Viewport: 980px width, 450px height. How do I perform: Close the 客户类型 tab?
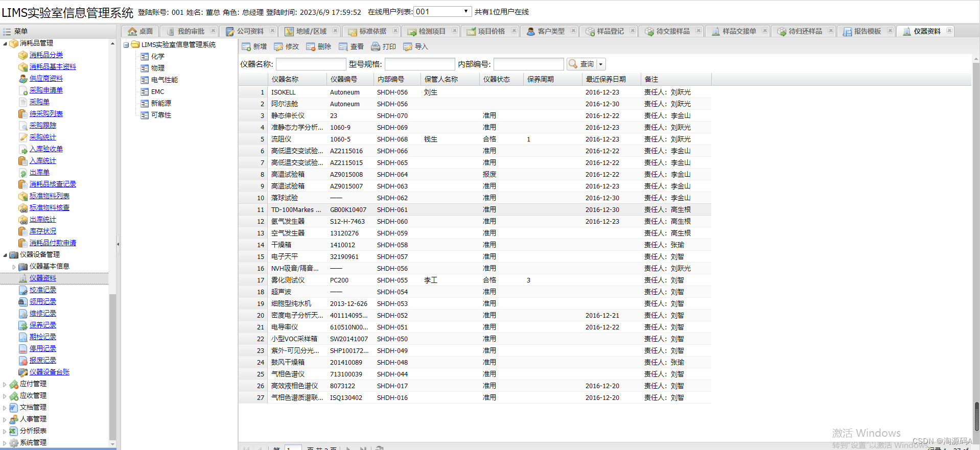point(573,31)
